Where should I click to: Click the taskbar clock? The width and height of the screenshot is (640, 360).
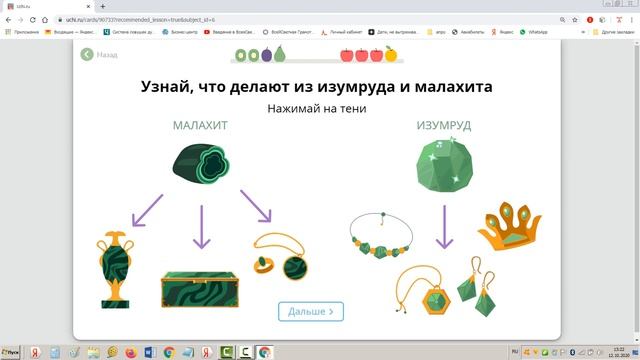pyautogui.click(x=619, y=352)
